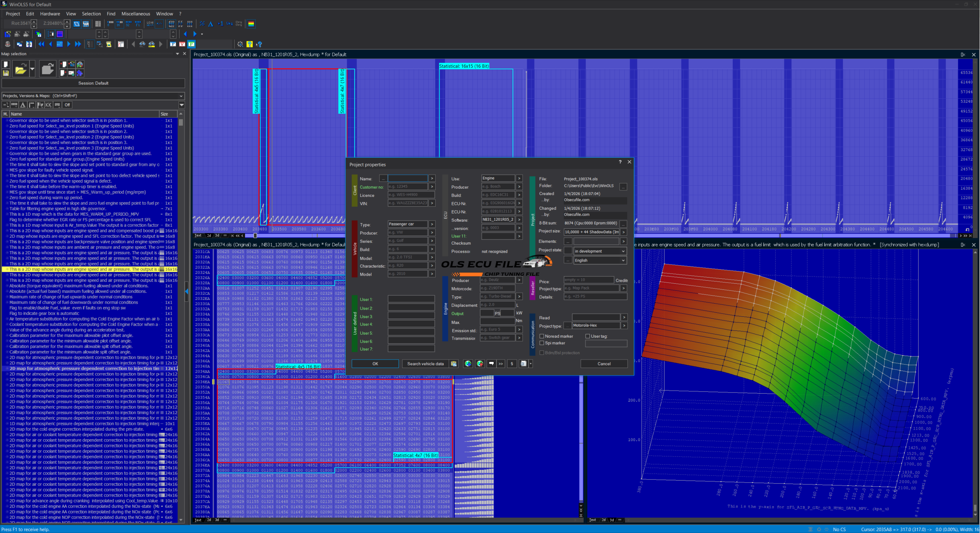
Task: Click the globe download icon in dialog
Action: (468, 364)
